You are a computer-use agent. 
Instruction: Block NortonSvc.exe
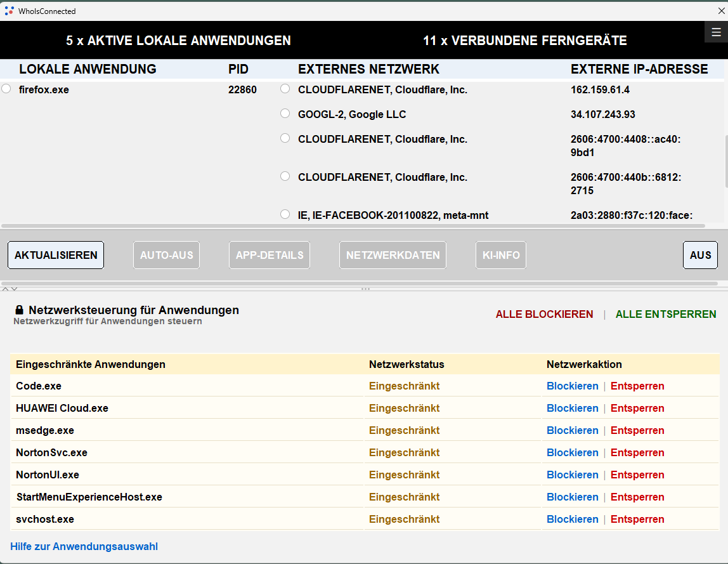point(573,452)
